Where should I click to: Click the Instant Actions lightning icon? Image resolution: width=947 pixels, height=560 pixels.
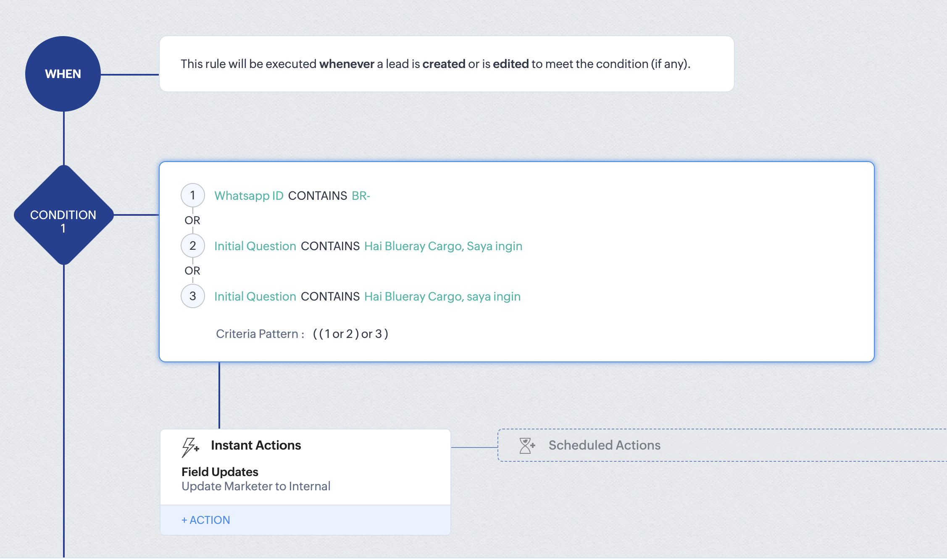pos(190,447)
